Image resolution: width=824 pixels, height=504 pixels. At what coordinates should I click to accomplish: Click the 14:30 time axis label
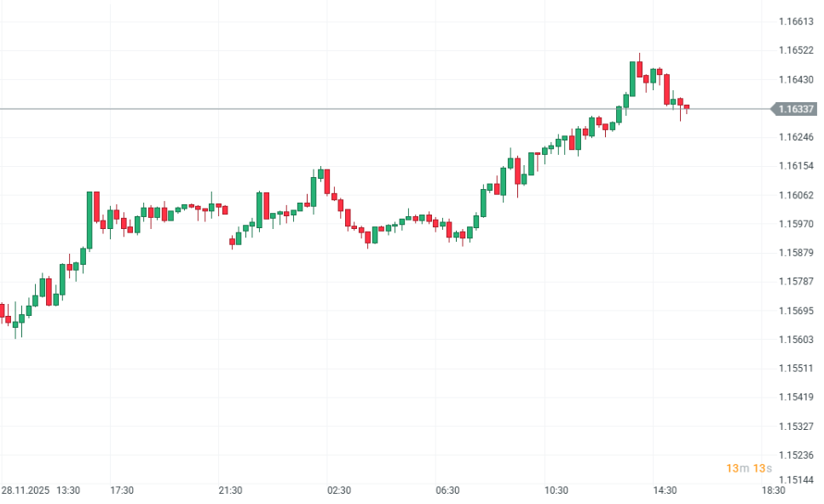(665, 490)
